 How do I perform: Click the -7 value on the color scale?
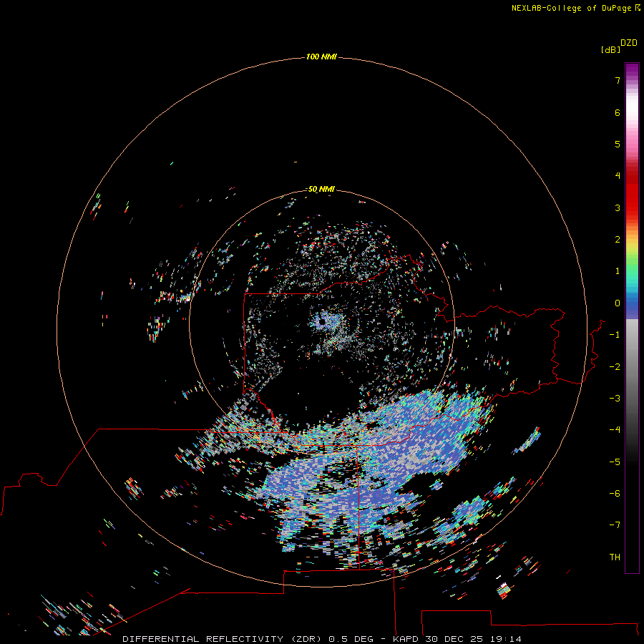[615, 525]
